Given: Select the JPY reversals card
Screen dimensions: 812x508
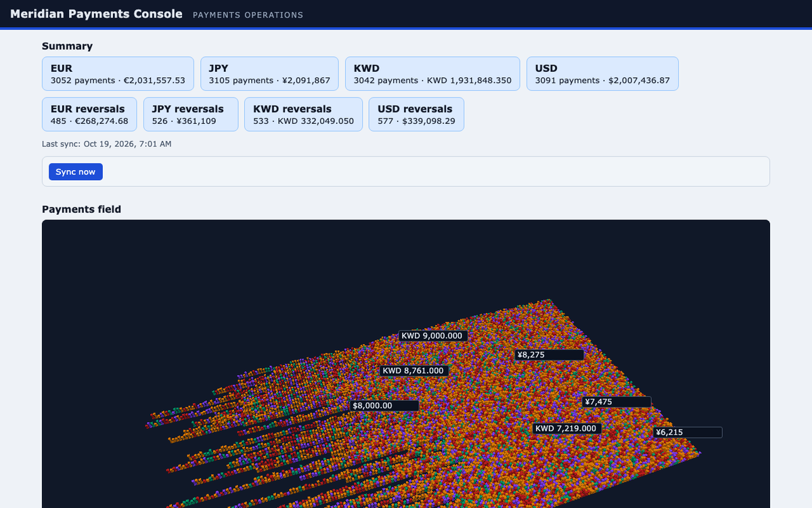Looking at the screenshot, I should point(191,114).
